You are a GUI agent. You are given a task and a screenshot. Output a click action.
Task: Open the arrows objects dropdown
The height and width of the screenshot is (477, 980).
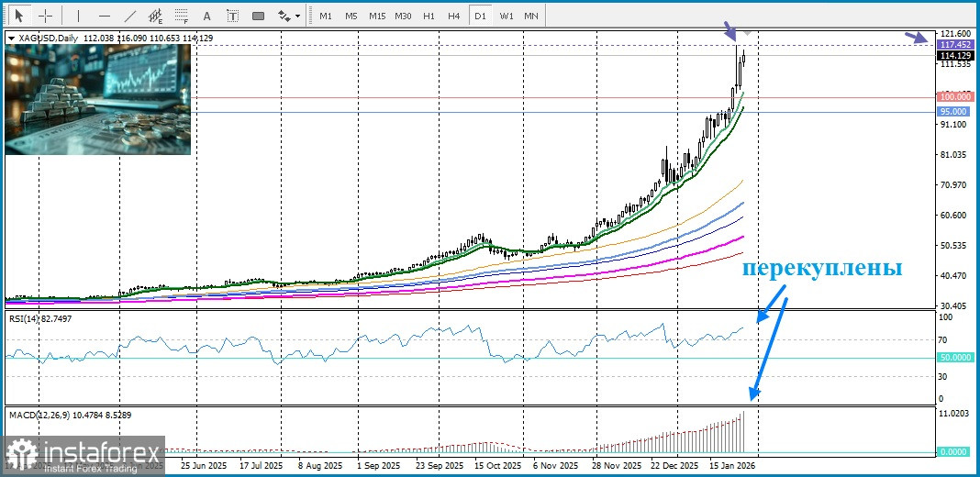pos(289,16)
